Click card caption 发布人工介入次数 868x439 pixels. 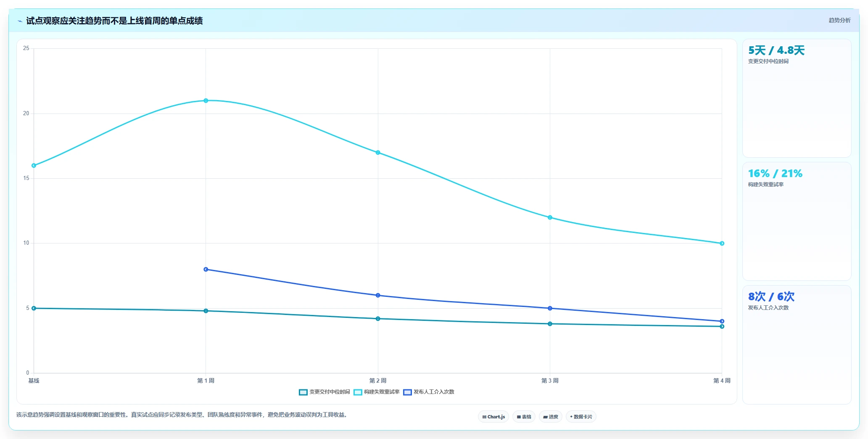tap(768, 308)
